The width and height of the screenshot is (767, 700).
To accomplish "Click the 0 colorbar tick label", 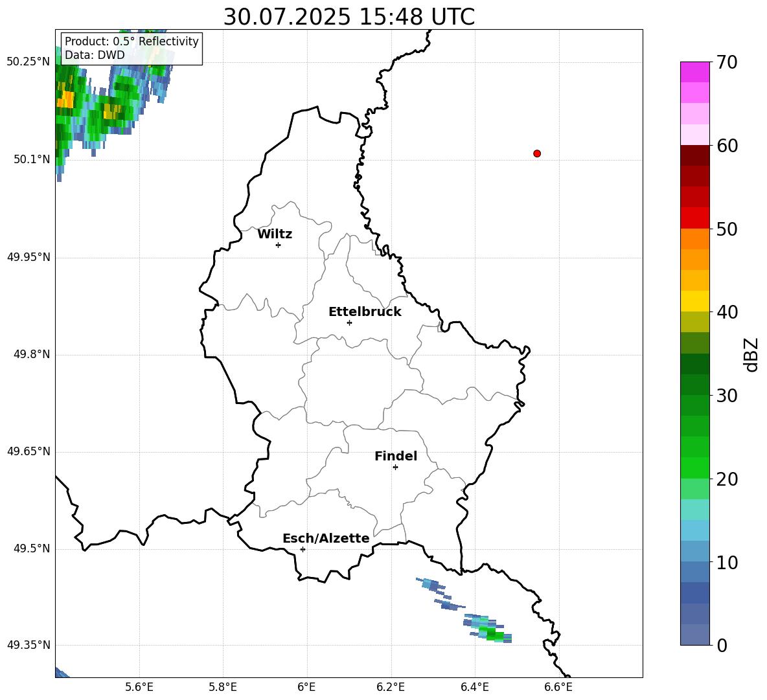I will (x=722, y=645).
